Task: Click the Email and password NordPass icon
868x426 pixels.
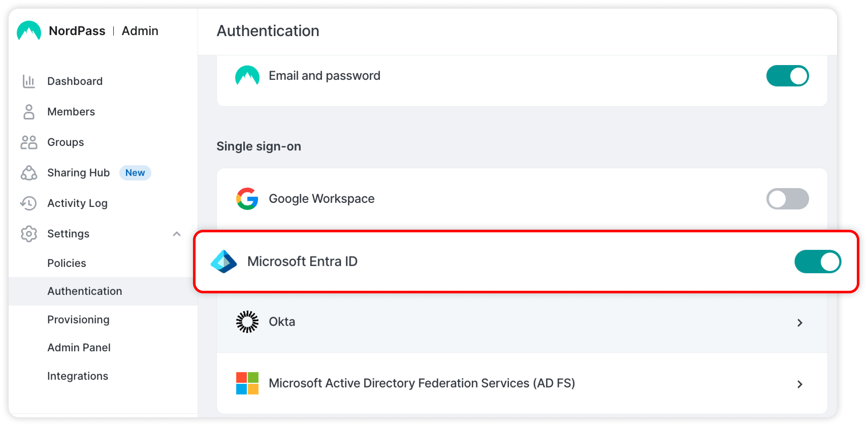Action: [247, 75]
